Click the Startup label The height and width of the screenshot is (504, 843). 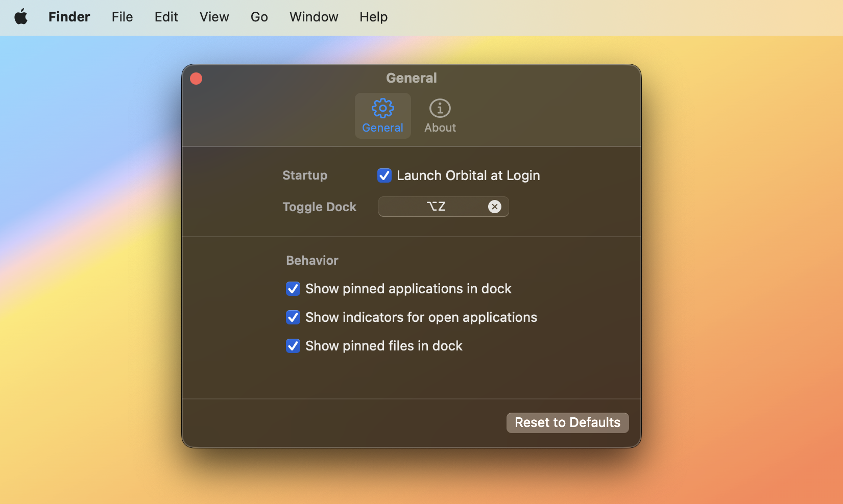pos(305,175)
